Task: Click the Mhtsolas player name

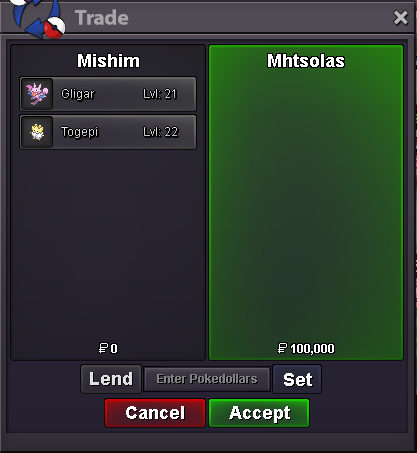Action: pos(306,61)
